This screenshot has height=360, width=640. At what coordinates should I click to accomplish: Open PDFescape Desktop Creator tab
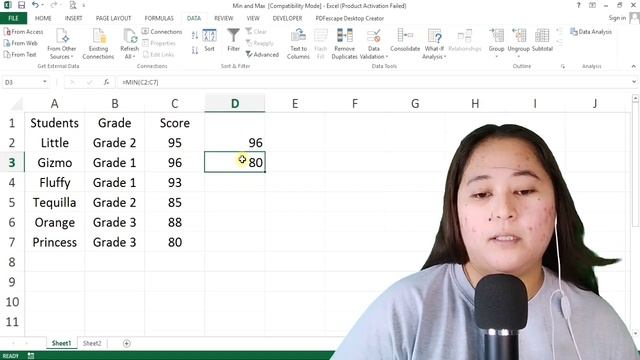(x=350, y=18)
